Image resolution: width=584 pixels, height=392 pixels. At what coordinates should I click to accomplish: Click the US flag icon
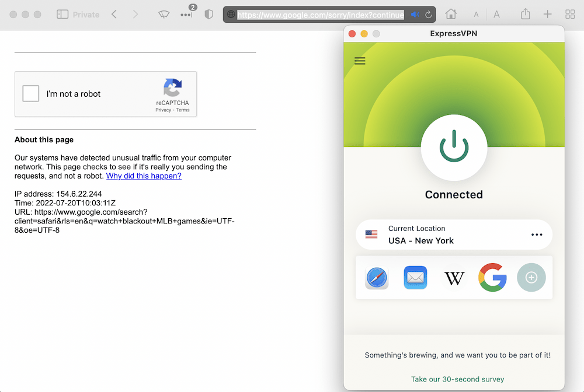(371, 235)
